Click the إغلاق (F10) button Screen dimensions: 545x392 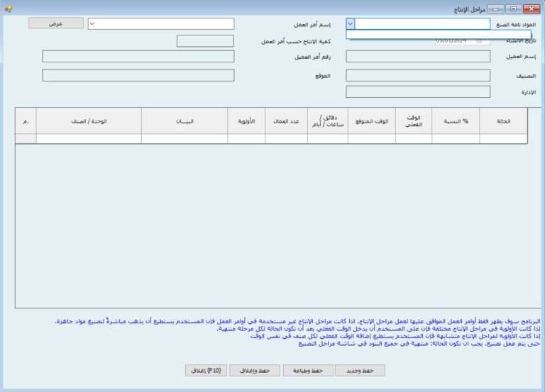pyautogui.click(x=206, y=371)
